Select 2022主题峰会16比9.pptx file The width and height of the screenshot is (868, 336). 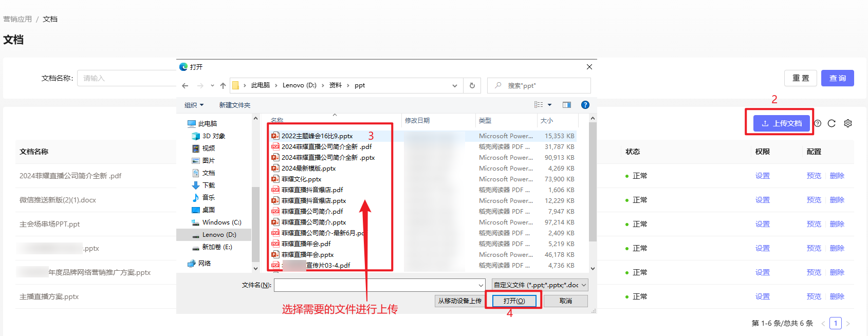click(x=317, y=136)
